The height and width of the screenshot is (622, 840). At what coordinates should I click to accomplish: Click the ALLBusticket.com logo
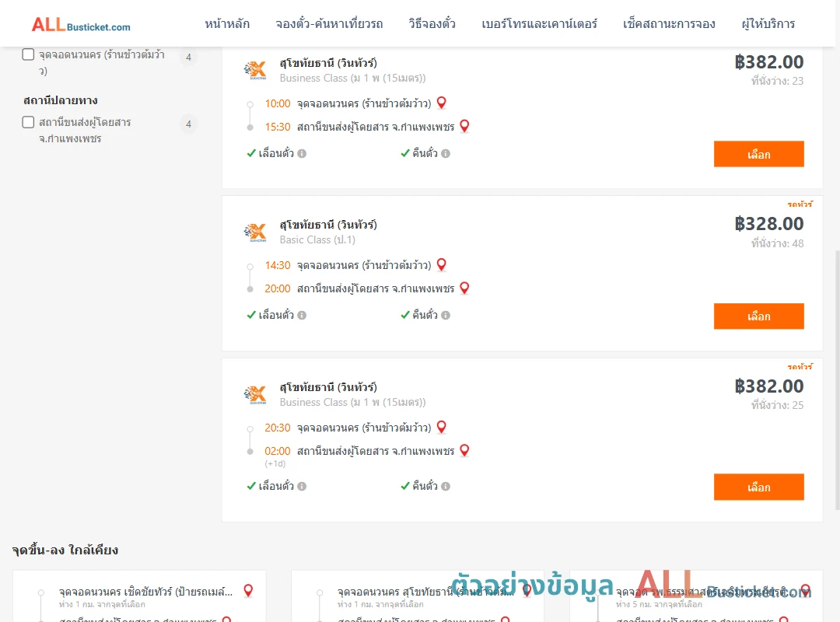click(x=81, y=25)
